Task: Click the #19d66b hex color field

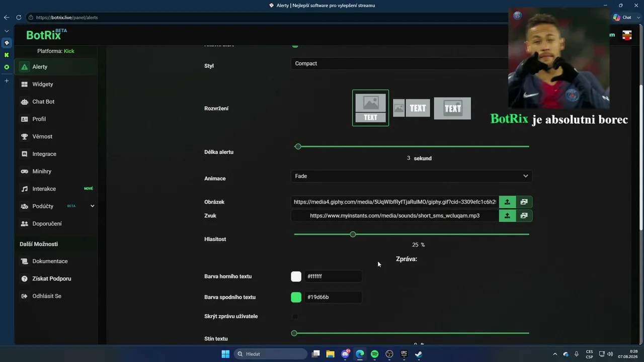Action: click(x=333, y=297)
